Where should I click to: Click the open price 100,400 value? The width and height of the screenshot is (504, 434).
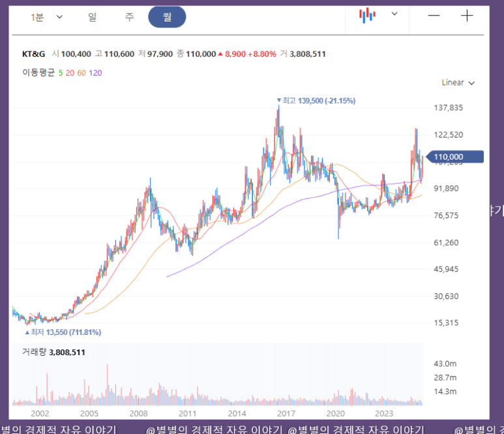(76, 54)
